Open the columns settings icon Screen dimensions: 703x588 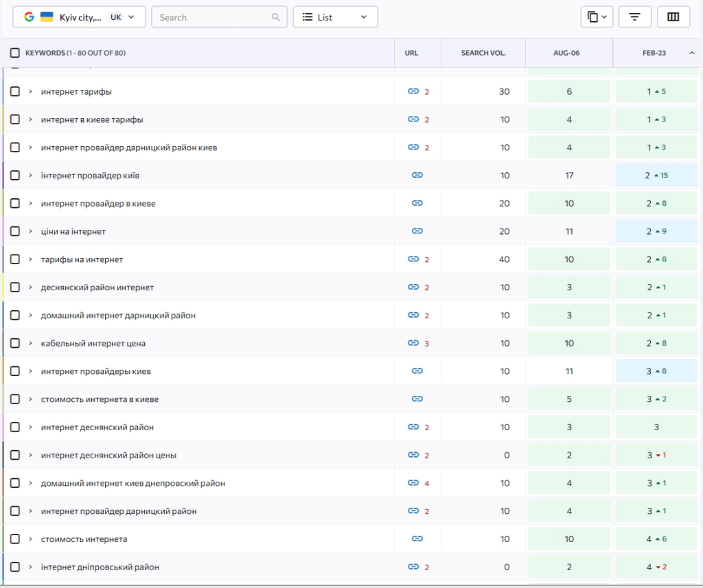tap(673, 17)
